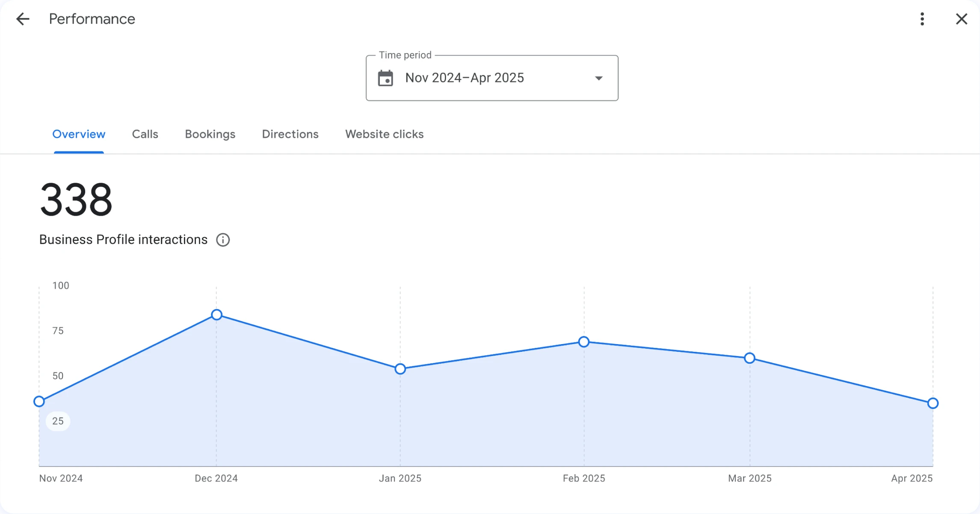
Task: Select the Overview tab
Action: (x=79, y=134)
